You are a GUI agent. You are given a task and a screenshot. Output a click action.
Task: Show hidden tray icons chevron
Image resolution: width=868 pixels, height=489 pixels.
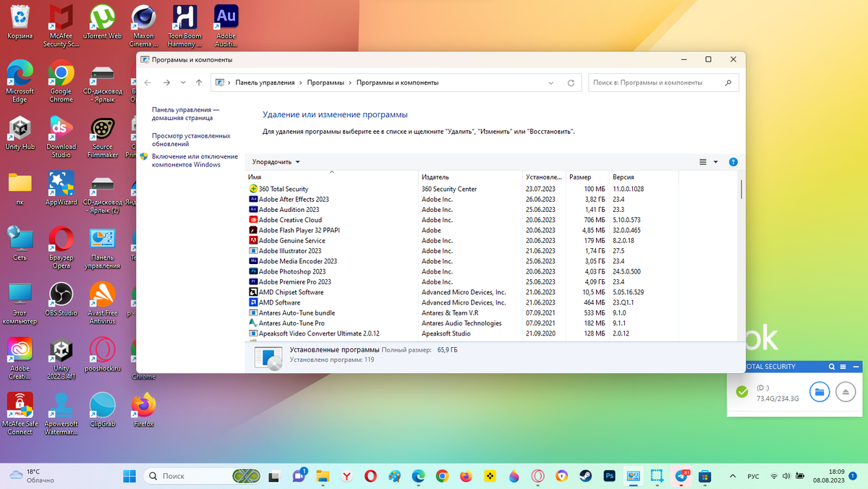732,476
